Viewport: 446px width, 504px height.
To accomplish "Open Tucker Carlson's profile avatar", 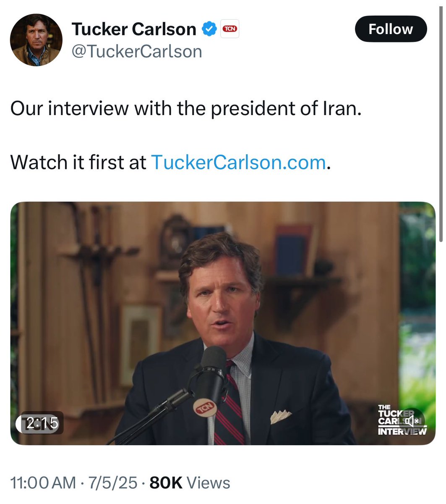I will (x=37, y=39).
